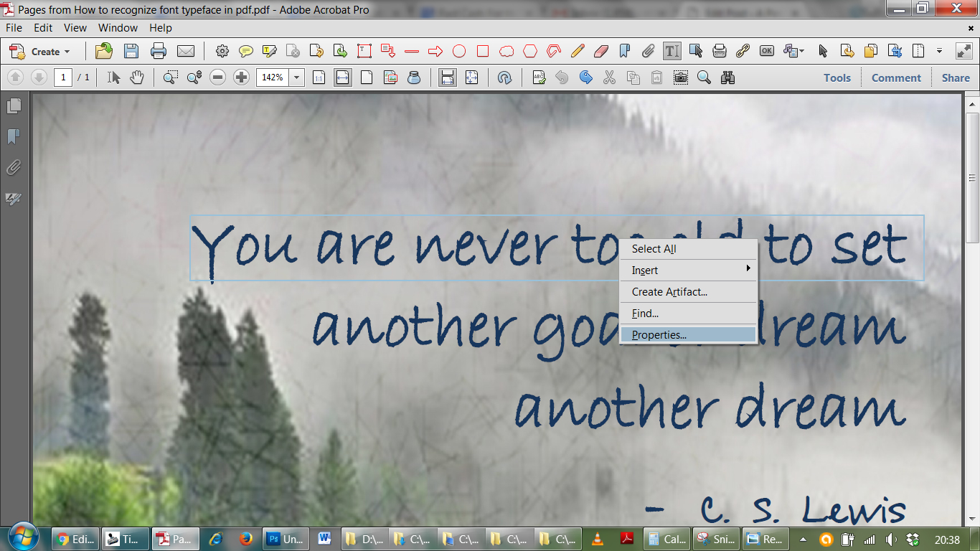Expand the Create dropdown menu
This screenshot has width=980, height=551.
point(50,52)
